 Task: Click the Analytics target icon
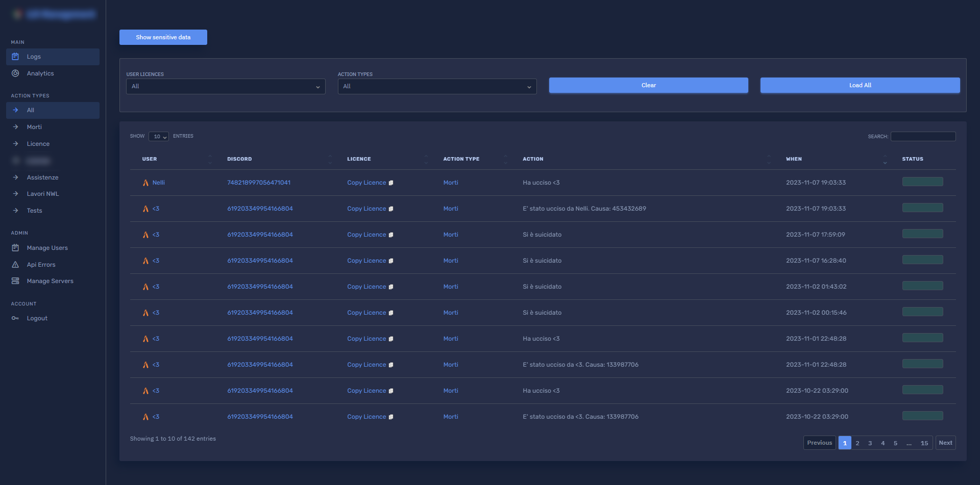click(x=15, y=73)
